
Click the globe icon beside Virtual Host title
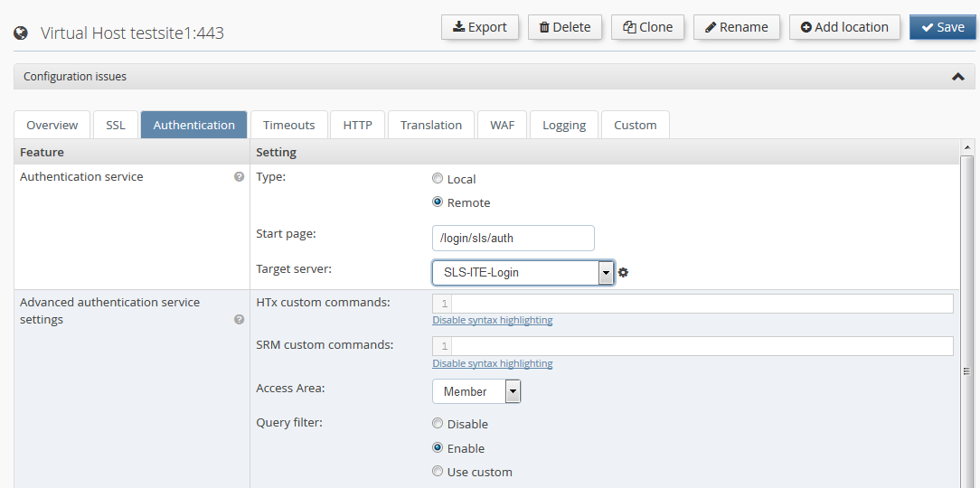click(x=21, y=33)
